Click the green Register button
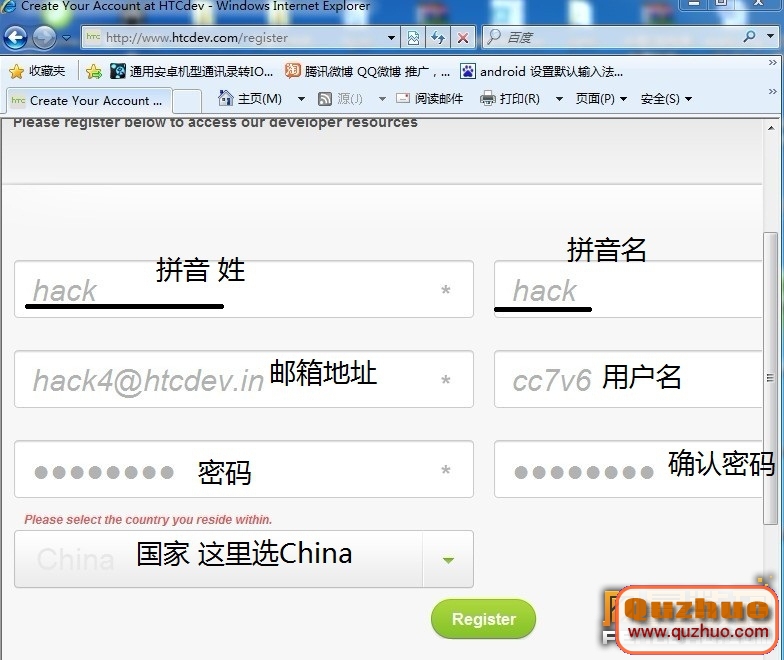The image size is (784, 660). click(484, 619)
